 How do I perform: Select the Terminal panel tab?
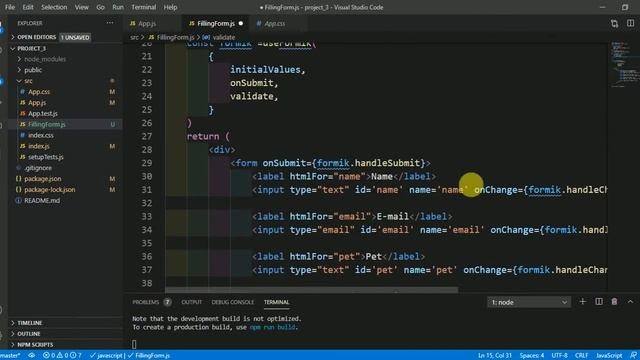[x=276, y=302]
